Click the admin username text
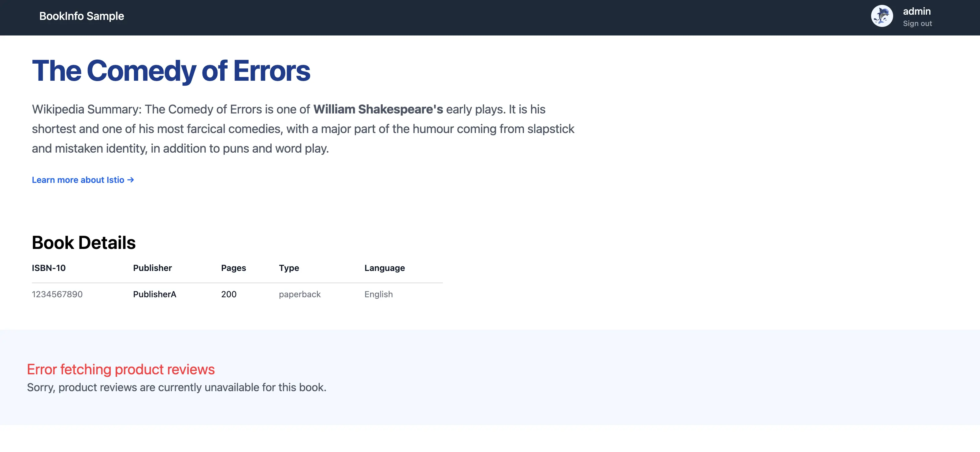980x452 pixels. coord(916,11)
